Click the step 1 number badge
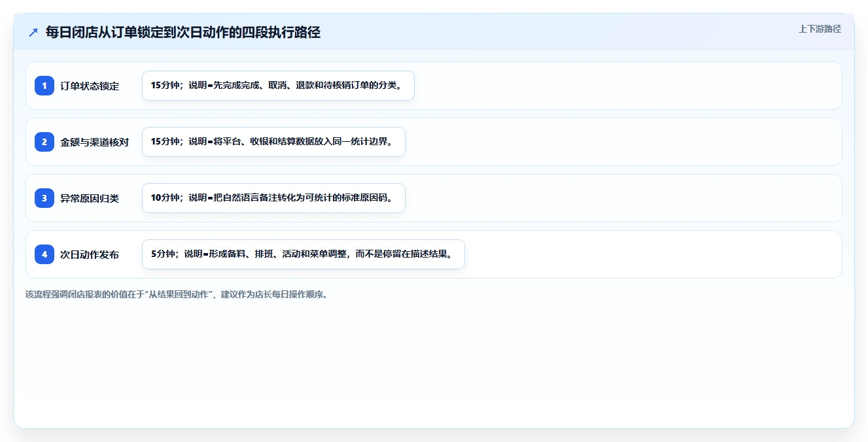 [44, 86]
